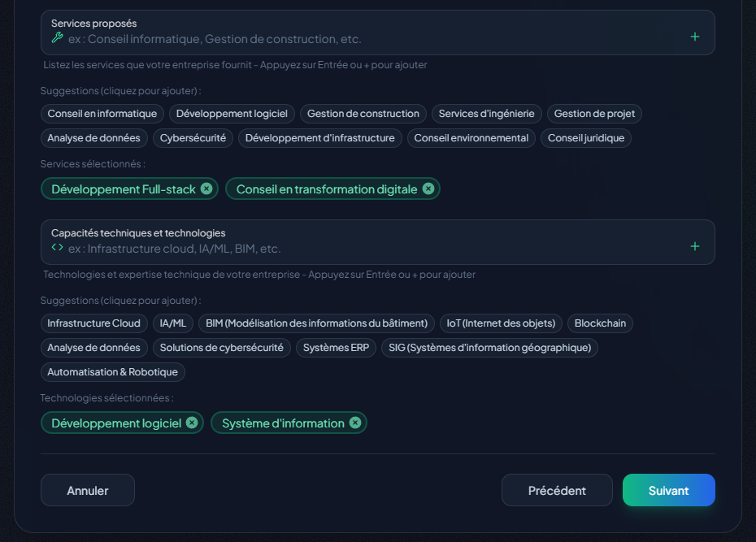
Task: Proceed with the Suivant button
Action: click(668, 491)
